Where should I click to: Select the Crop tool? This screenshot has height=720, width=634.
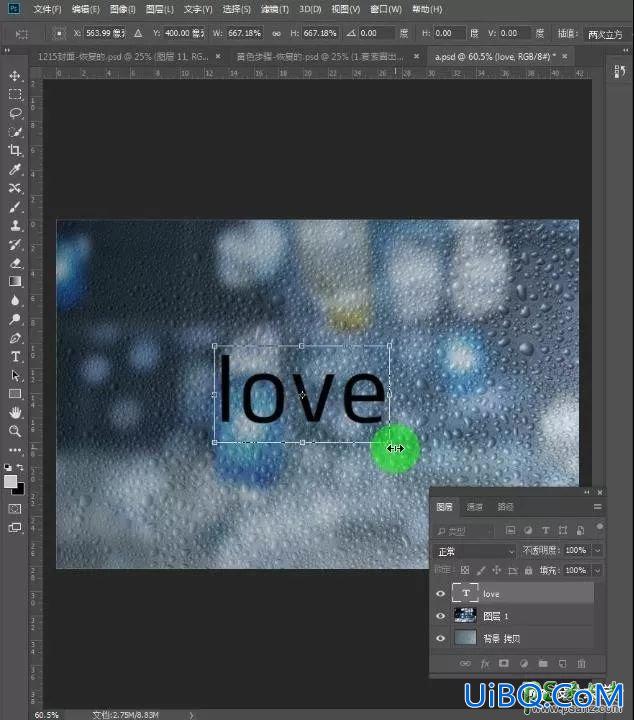pos(15,151)
